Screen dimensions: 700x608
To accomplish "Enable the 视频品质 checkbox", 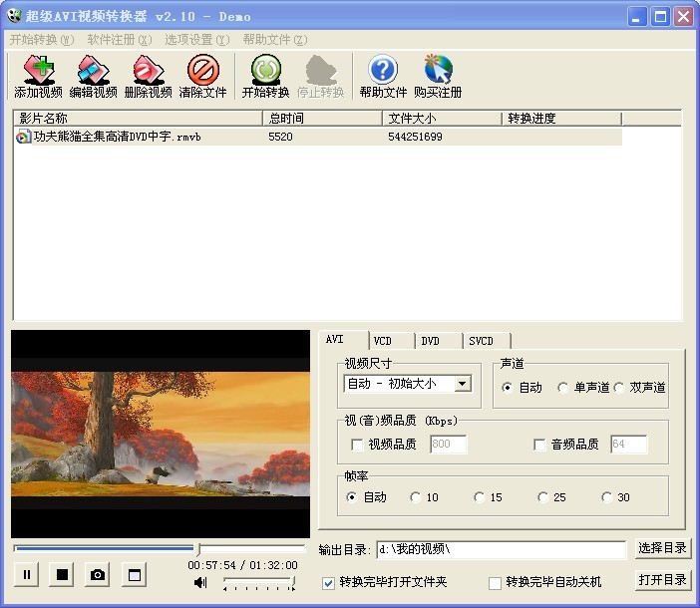I will pos(357,445).
